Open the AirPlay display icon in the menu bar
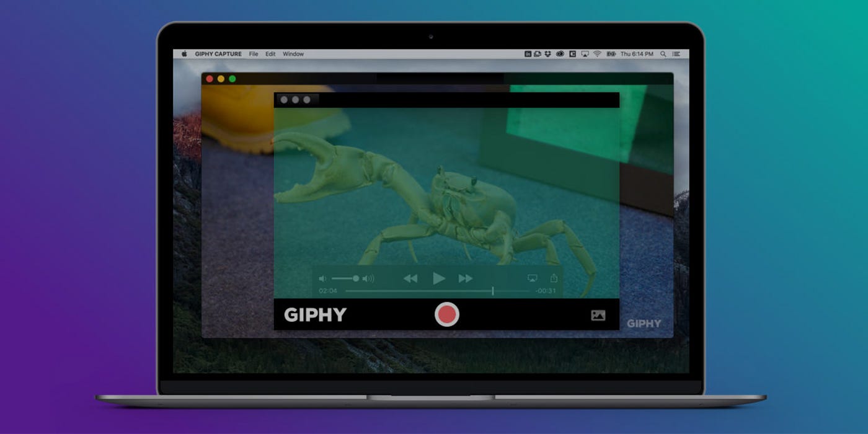This screenshot has width=868, height=434. coord(585,54)
